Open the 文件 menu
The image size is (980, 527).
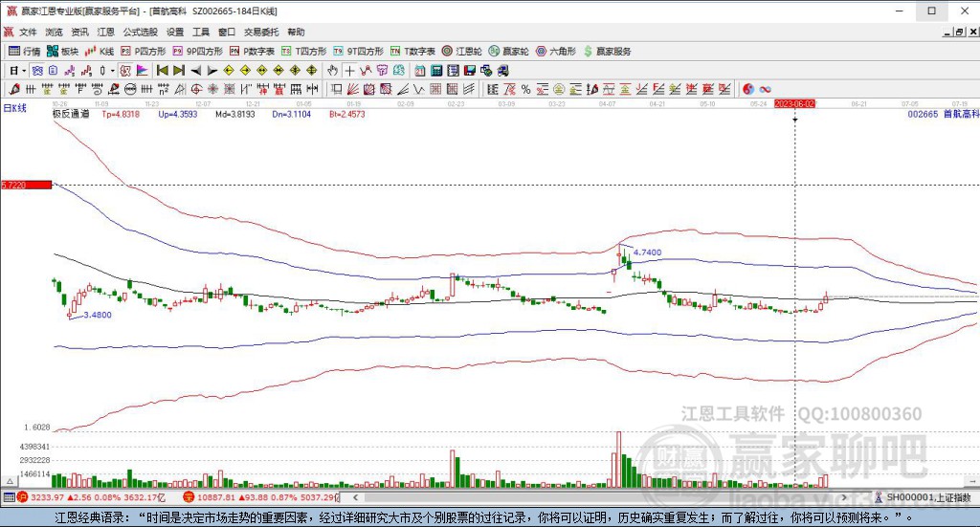(x=28, y=32)
